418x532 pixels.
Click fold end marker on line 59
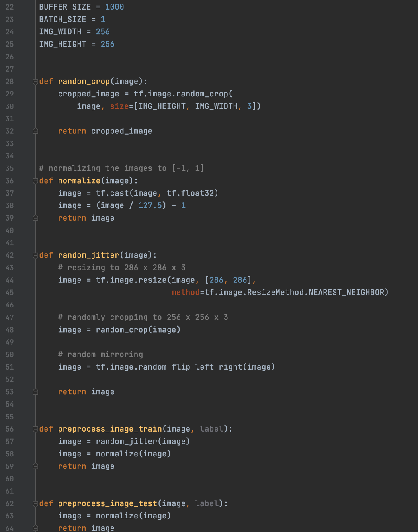(35, 466)
